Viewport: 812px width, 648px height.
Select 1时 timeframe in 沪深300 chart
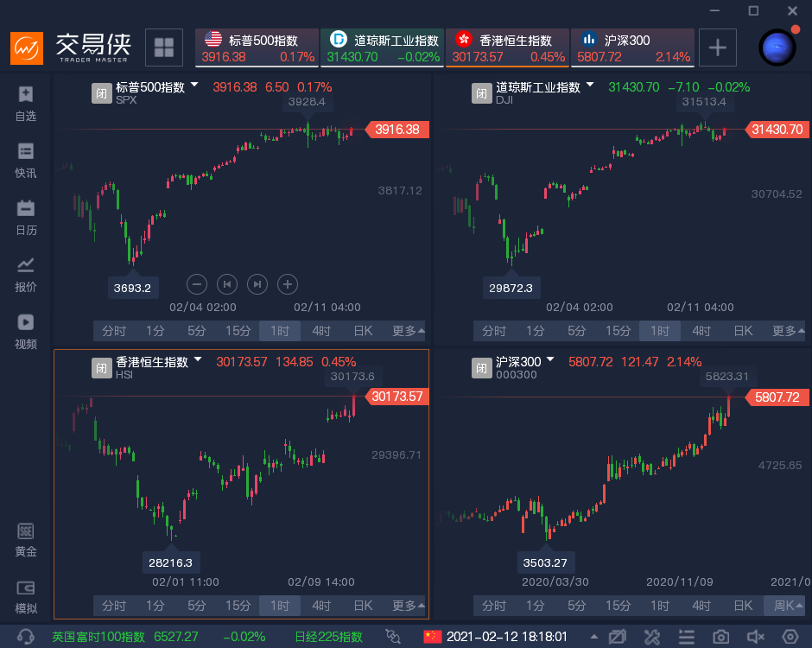pos(660,606)
